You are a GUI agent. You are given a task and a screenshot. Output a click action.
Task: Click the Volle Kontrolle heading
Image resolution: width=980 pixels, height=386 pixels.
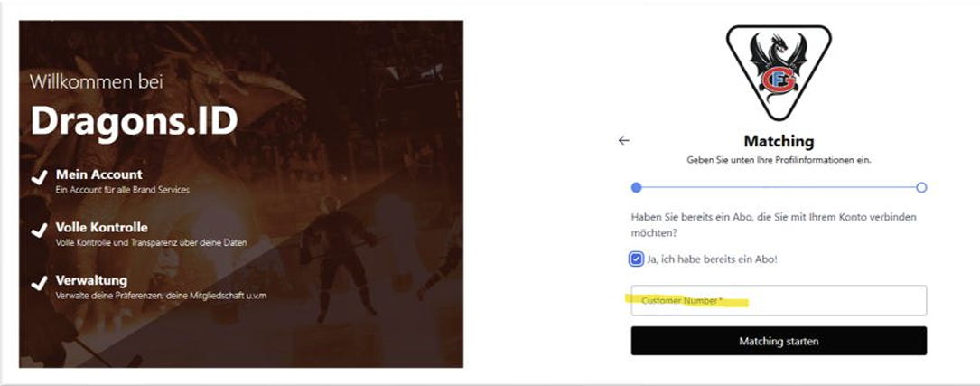point(102,227)
